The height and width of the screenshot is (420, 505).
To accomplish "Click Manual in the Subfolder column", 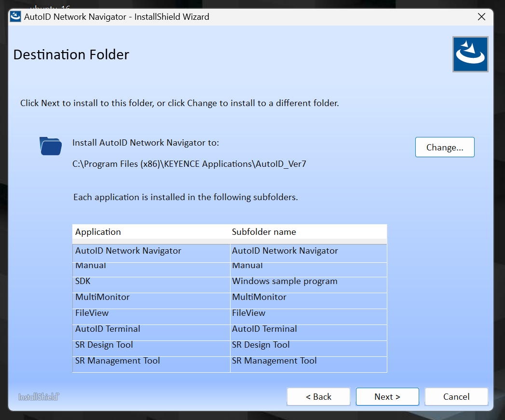I will 309,270.
